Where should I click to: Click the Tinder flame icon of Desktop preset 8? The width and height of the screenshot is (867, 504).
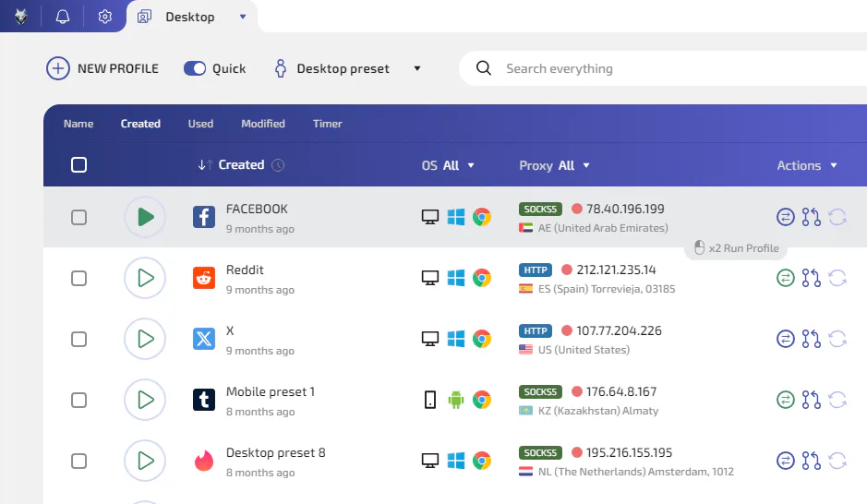click(203, 461)
